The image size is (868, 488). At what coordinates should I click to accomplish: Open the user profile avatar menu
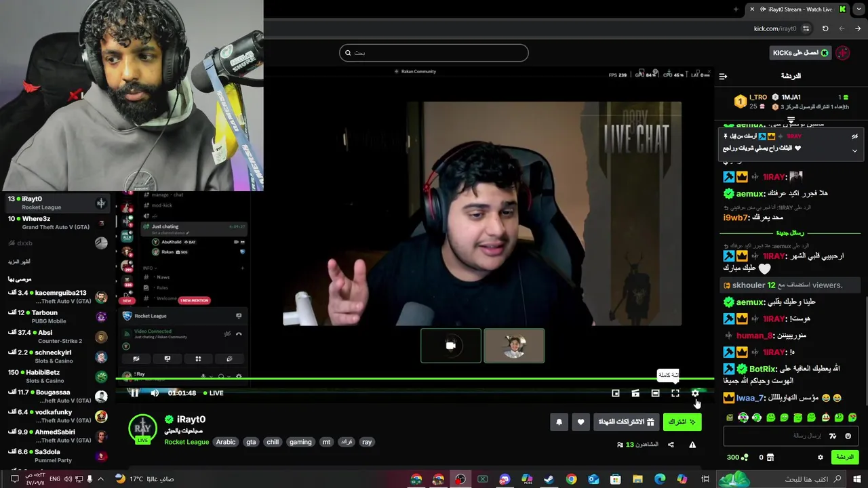[843, 53]
